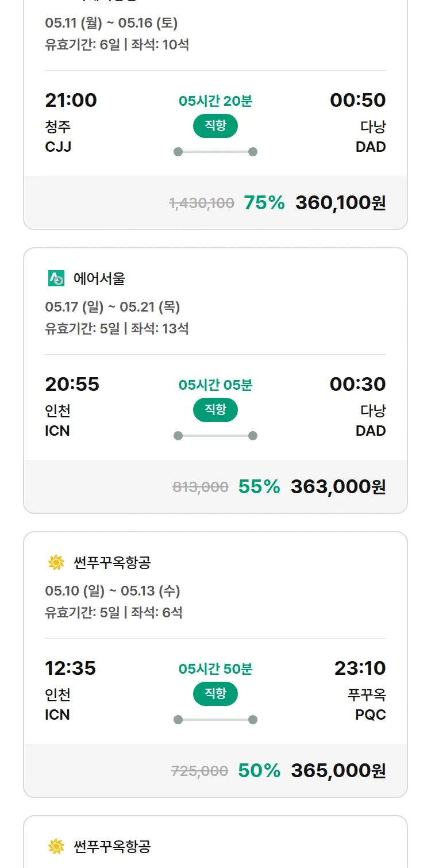Select the 360,100원 discounted fare
The image size is (431, 868).
pos(340,202)
